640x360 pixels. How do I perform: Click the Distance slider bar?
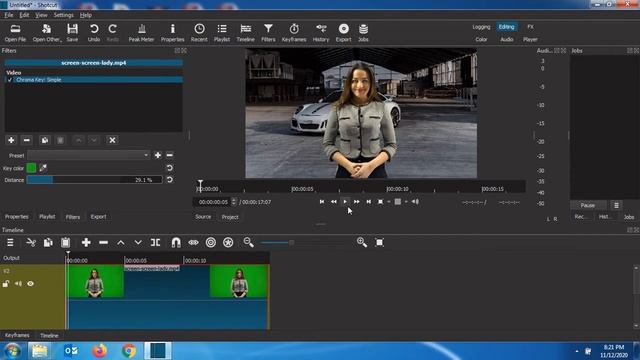(x=94, y=180)
